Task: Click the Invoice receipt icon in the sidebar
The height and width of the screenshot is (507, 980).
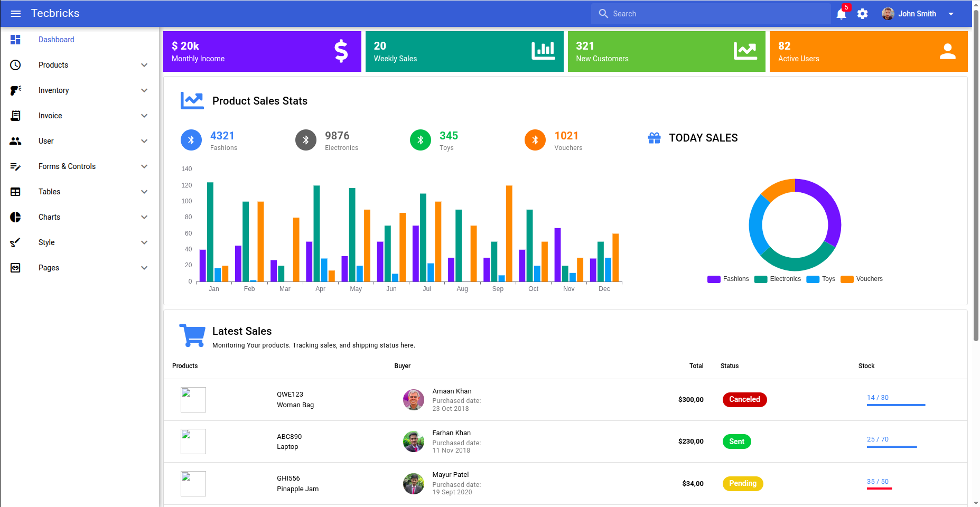Action: tap(15, 116)
